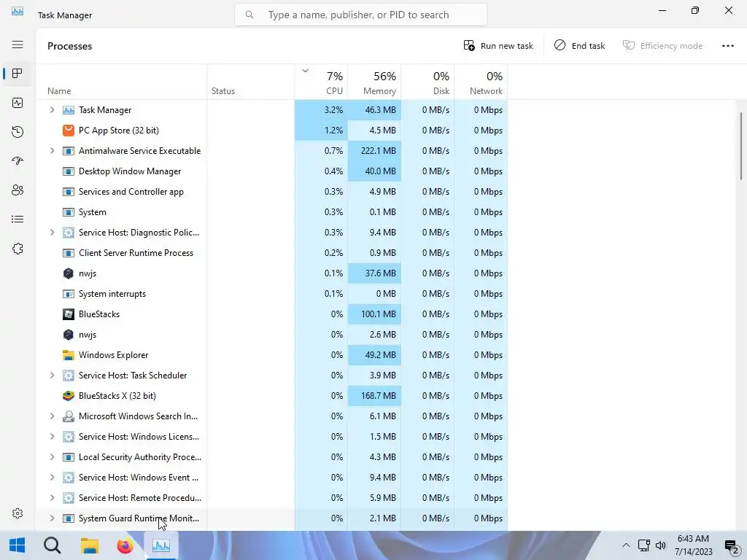
Task: Click the PC App Store process icon
Action: point(69,130)
